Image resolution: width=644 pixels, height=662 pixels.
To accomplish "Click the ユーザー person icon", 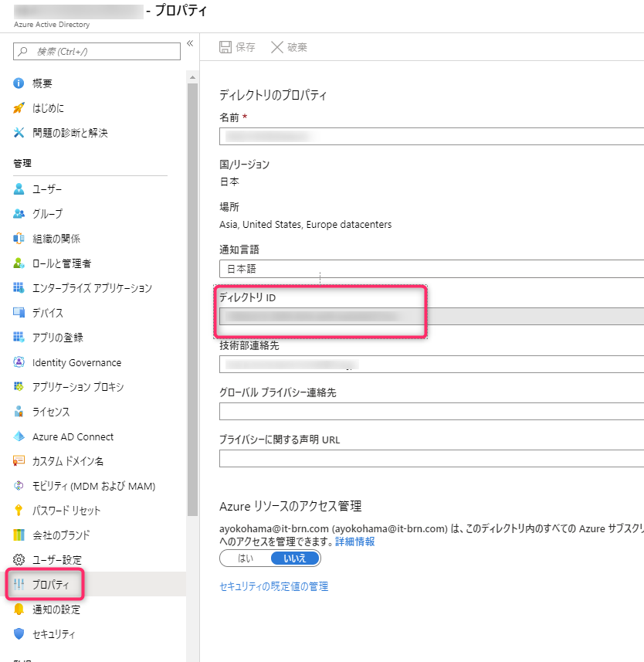I will (19, 188).
